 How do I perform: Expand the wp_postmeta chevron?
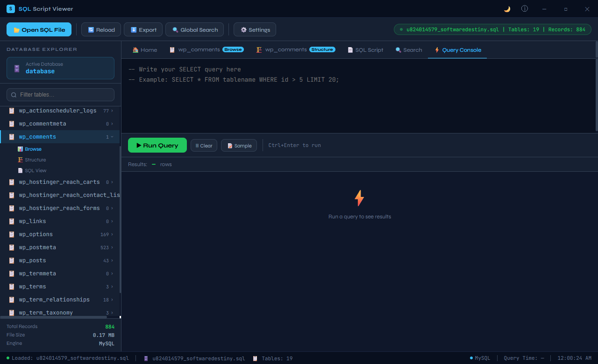pyautogui.click(x=112, y=248)
